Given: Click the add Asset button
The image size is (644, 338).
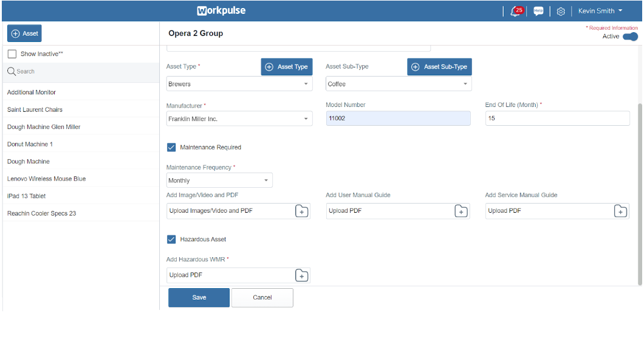Looking at the screenshot, I should click(x=24, y=33).
